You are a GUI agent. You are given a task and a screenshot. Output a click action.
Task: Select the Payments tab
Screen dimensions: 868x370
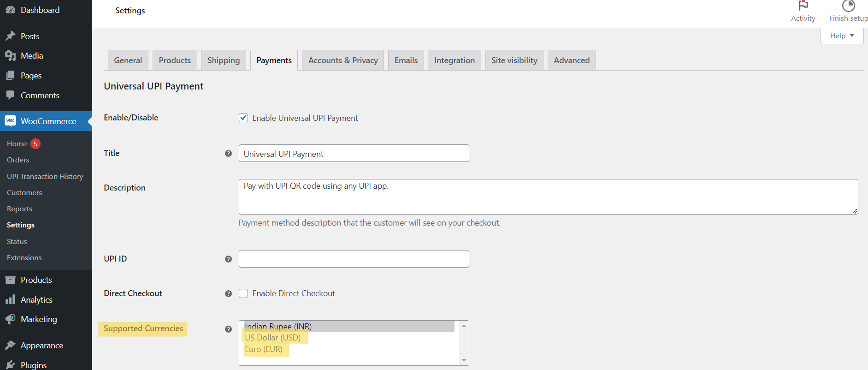274,60
